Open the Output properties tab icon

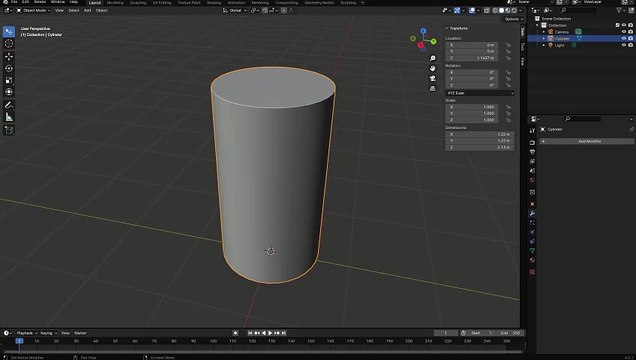532,152
